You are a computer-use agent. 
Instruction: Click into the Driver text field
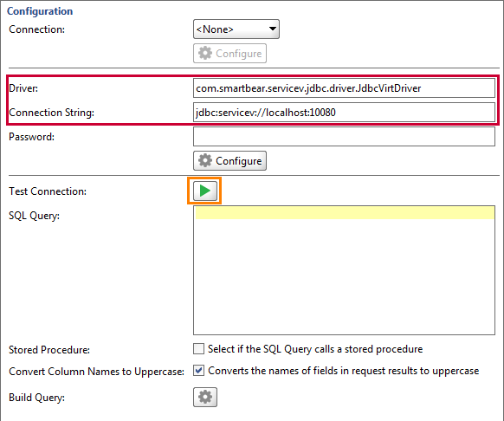(344, 88)
